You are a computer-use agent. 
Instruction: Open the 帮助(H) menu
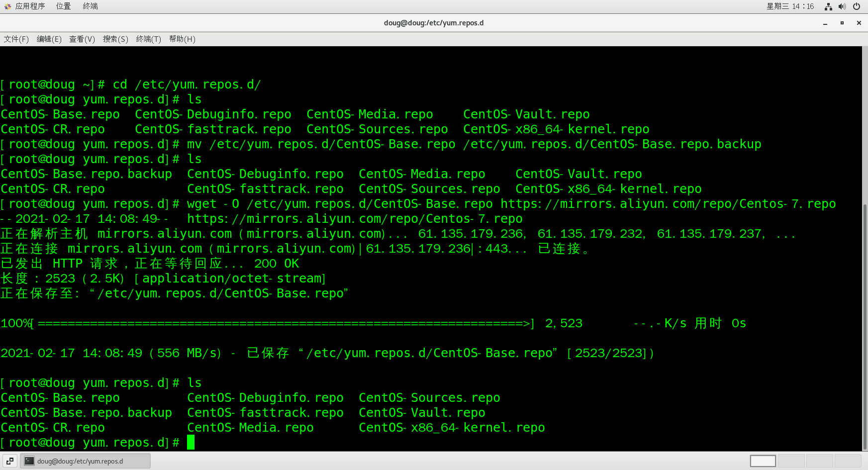click(182, 39)
